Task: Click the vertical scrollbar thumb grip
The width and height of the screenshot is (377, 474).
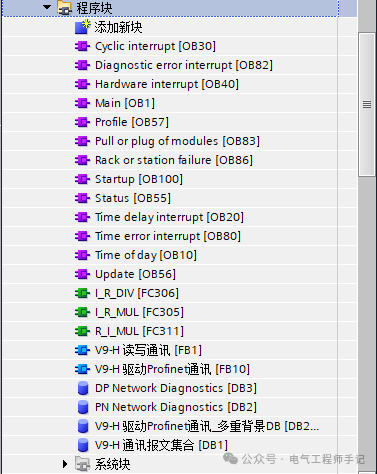Action: tap(367, 105)
